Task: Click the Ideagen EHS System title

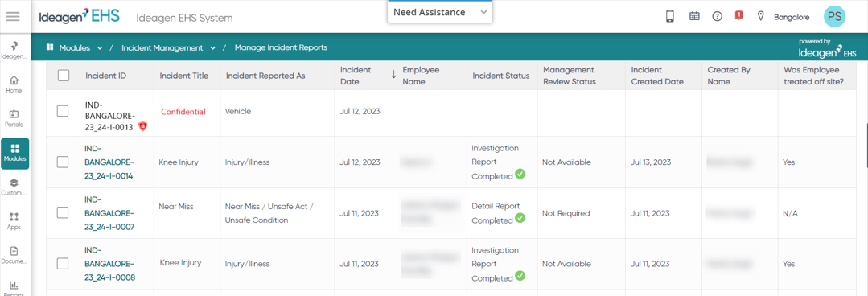Action: click(184, 18)
